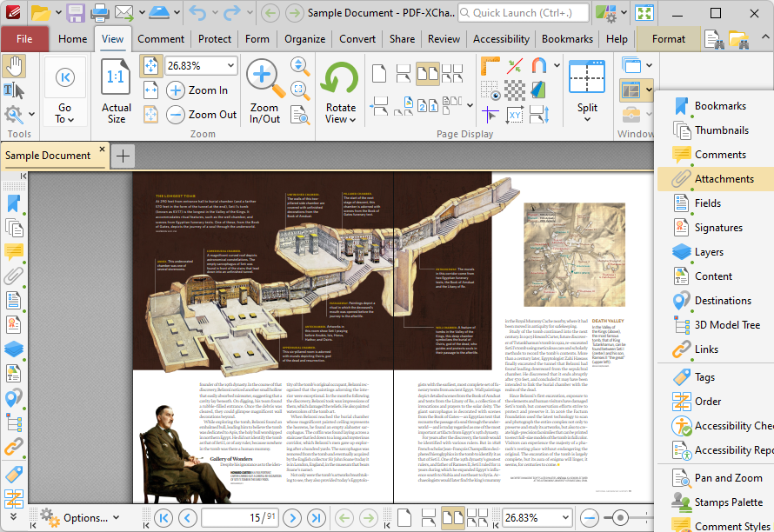Go to previous page in bottom bar
774x532 pixels.
tap(188, 518)
